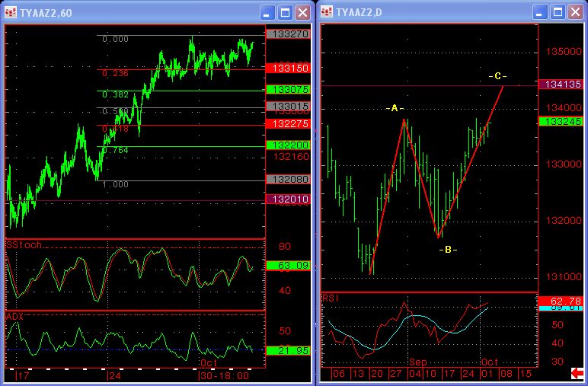
Task: Click the -C- wave target label
Action: pos(497,76)
